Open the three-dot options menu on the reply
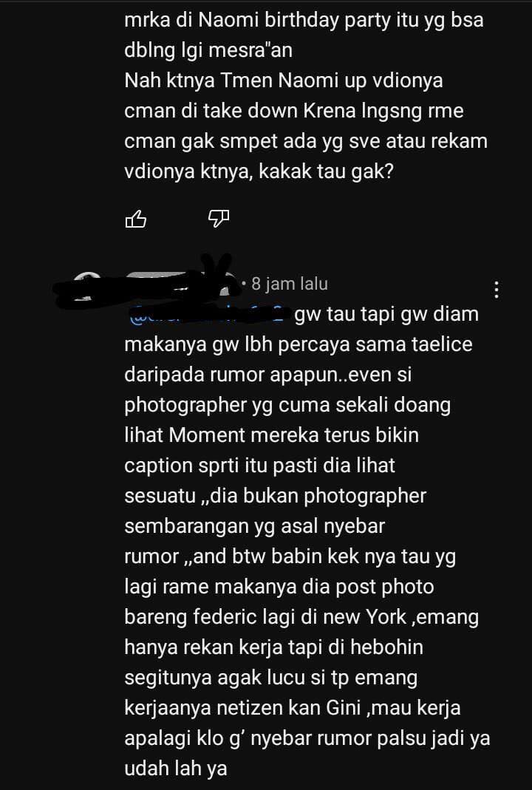 [497, 290]
